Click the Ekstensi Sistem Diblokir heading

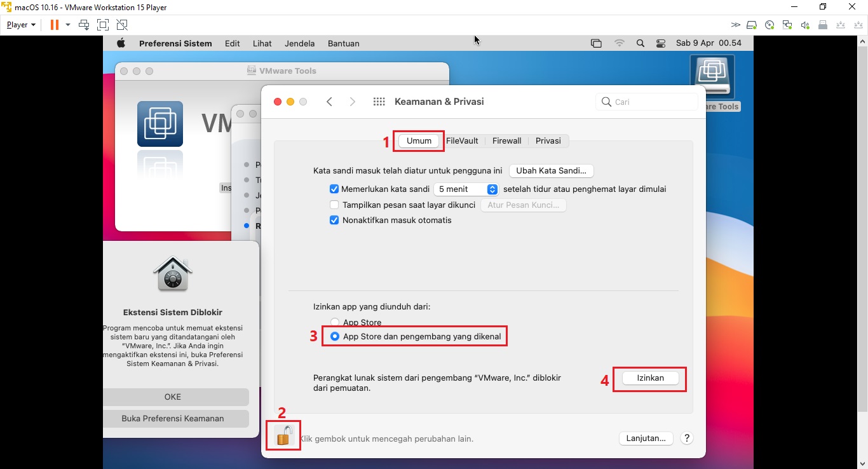(173, 313)
